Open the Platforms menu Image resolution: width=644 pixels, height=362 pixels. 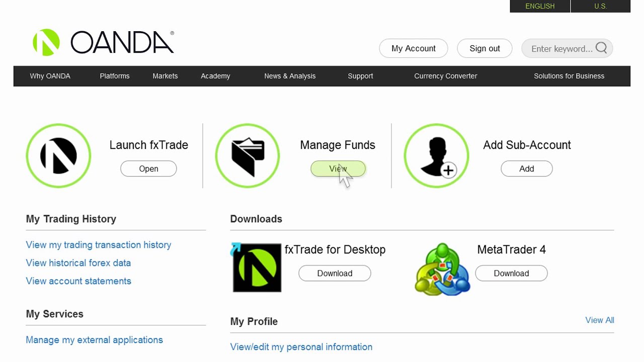115,76
